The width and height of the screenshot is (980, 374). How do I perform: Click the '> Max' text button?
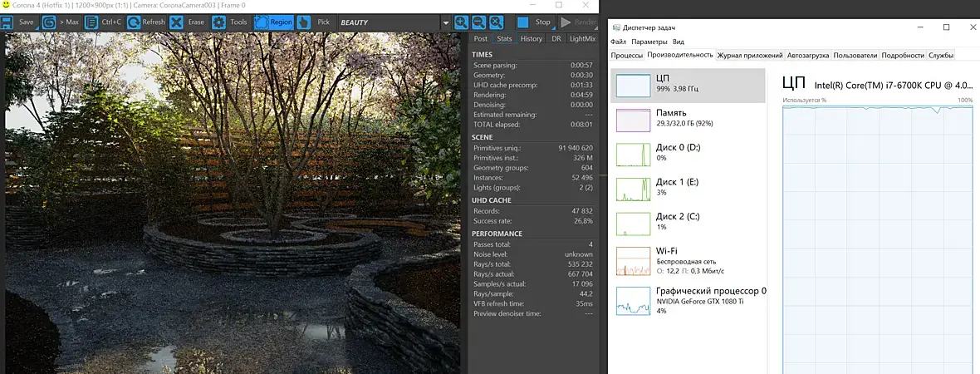pos(69,22)
